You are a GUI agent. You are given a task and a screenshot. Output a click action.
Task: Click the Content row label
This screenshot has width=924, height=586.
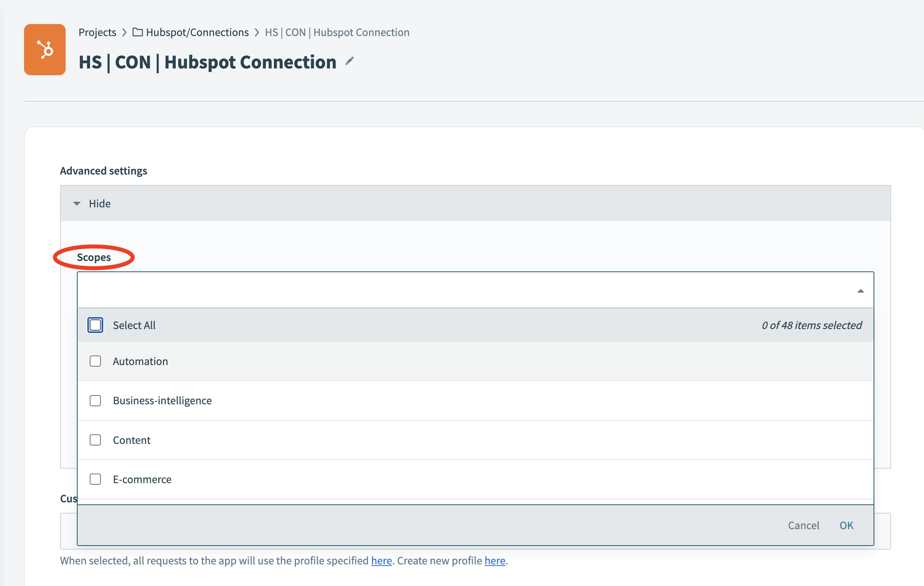[132, 440]
